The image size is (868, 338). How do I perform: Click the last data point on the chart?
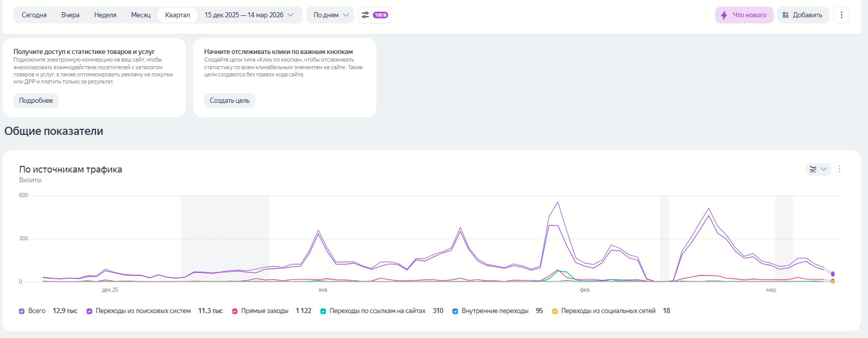coord(833,274)
